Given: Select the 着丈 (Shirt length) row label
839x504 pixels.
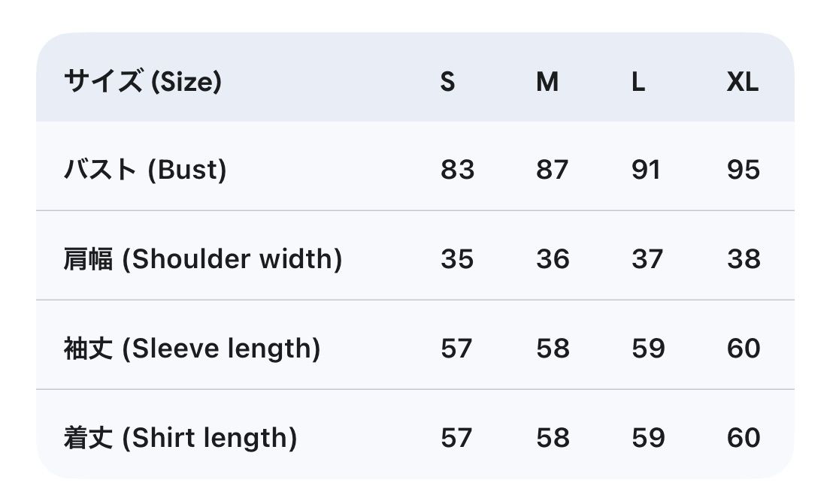Looking at the screenshot, I should (x=180, y=437).
